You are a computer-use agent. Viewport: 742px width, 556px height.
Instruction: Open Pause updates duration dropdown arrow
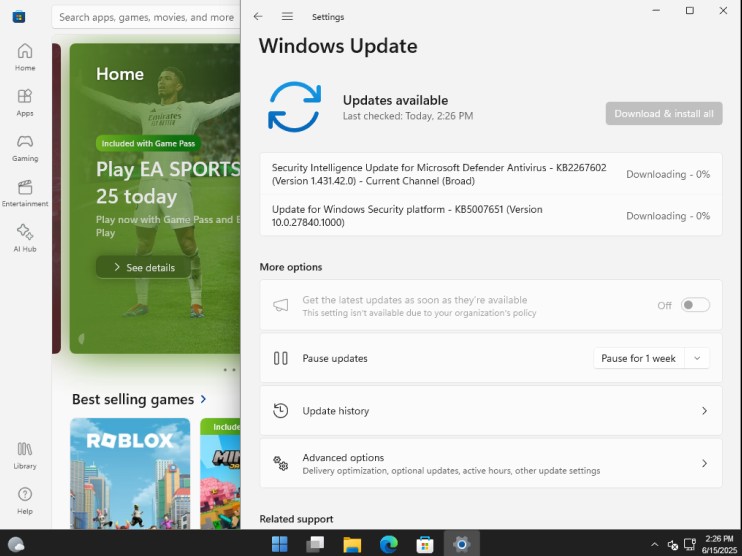[x=697, y=358]
